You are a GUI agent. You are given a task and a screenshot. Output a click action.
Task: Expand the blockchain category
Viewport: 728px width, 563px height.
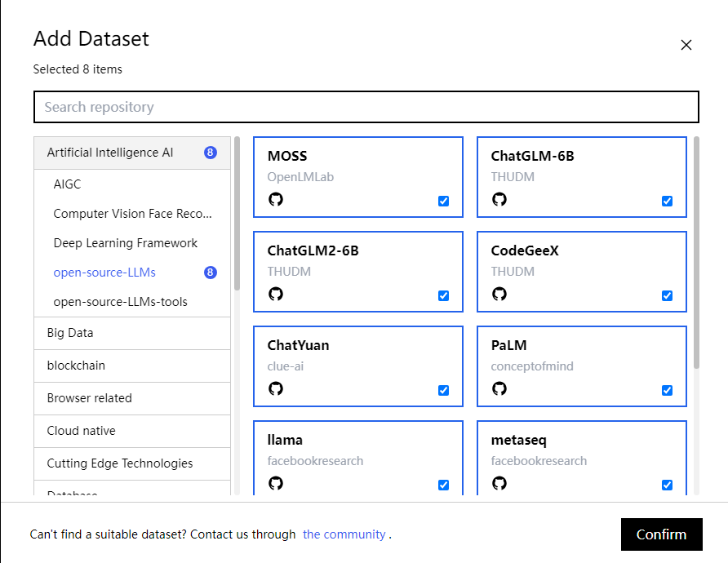[132, 366]
